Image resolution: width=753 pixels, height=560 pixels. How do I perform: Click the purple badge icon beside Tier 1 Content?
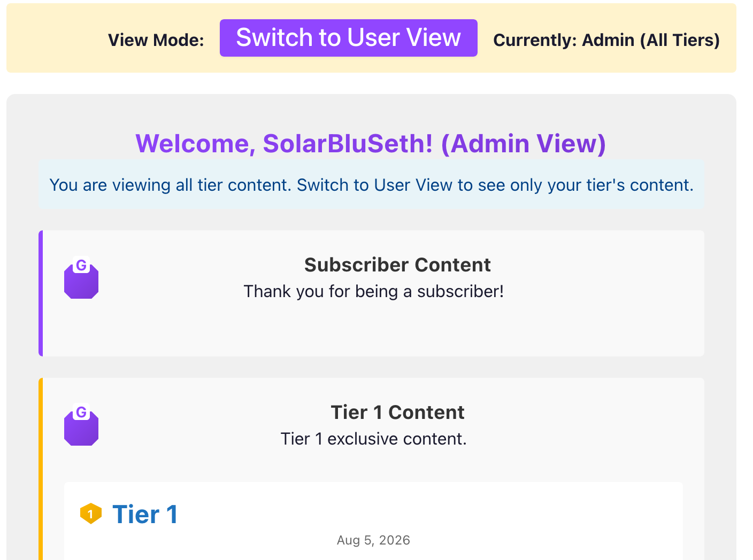coord(81,425)
